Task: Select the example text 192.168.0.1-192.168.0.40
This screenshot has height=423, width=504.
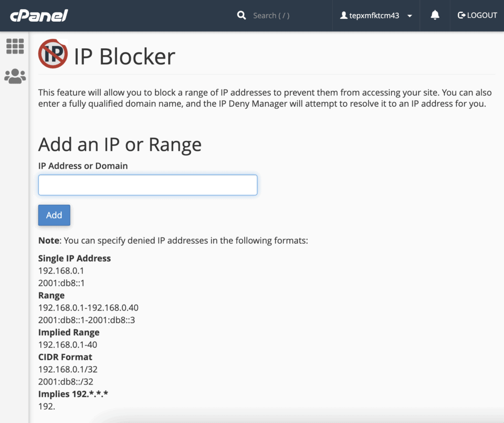Action: [89, 308]
